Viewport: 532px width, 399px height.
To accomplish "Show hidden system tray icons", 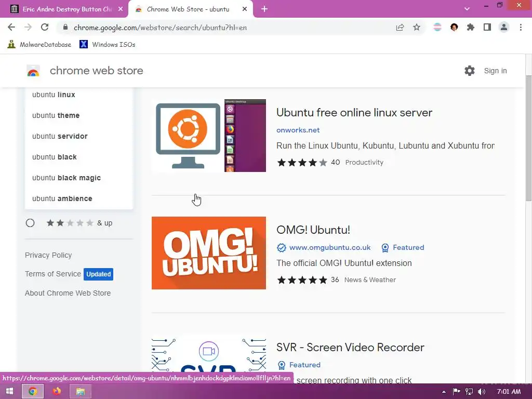I will pos(444,392).
